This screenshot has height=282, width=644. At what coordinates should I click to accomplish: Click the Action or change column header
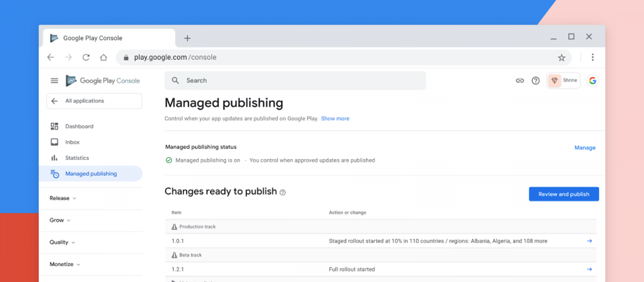[x=347, y=213]
